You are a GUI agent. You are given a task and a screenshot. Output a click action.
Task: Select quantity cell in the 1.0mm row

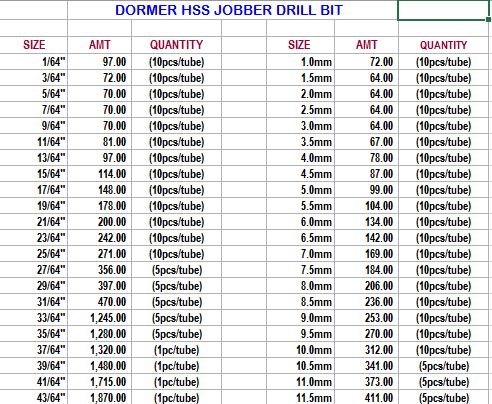pyautogui.click(x=443, y=62)
